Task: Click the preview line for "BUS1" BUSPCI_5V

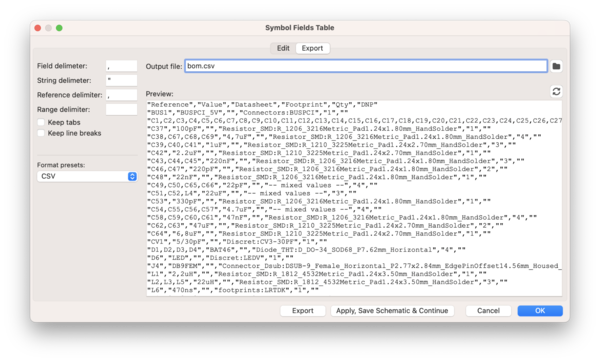Action: pyautogui.click(x=248, y=113)
